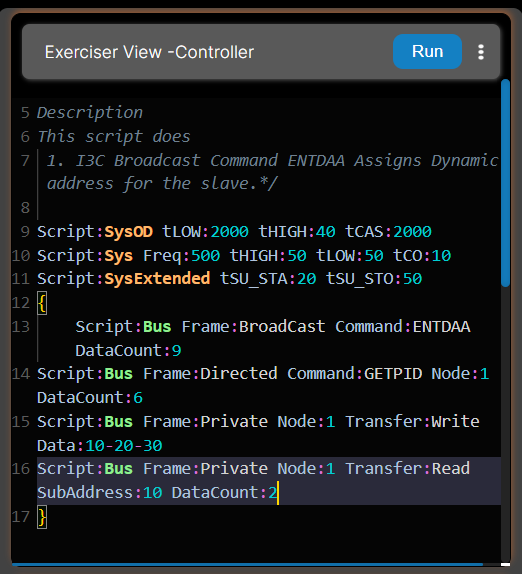The width and height of the screenshot is (522, 574).
Task: Click the opening brace on line 12
Action: pyautogui.click(x=42, y=303)
